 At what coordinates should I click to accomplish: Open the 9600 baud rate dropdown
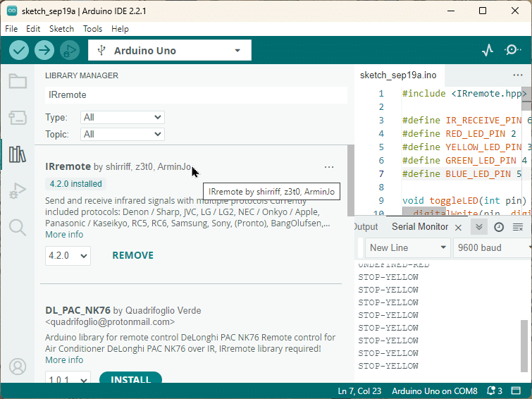pyautogui.click(x=493, y=248)
